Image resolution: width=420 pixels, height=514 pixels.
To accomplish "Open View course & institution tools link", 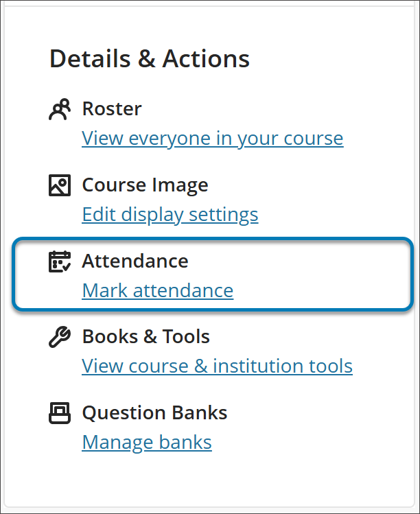I will coord(217,366).
